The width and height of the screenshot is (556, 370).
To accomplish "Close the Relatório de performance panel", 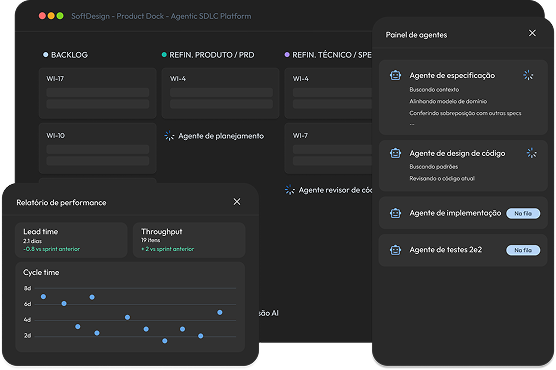I will click(237, 201).
